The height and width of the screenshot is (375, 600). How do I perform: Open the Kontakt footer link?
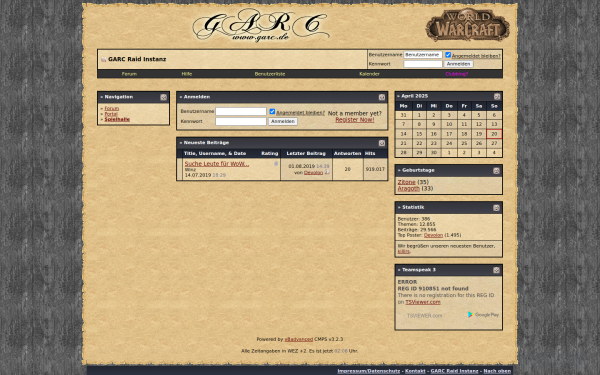415,371
